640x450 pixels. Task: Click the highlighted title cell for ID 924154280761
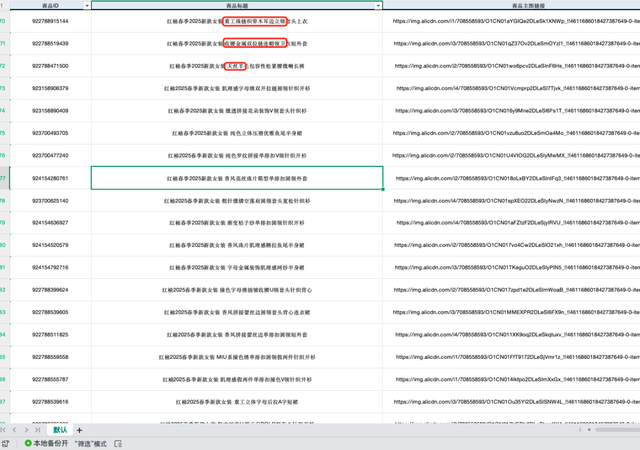click(x=237, y=178)
